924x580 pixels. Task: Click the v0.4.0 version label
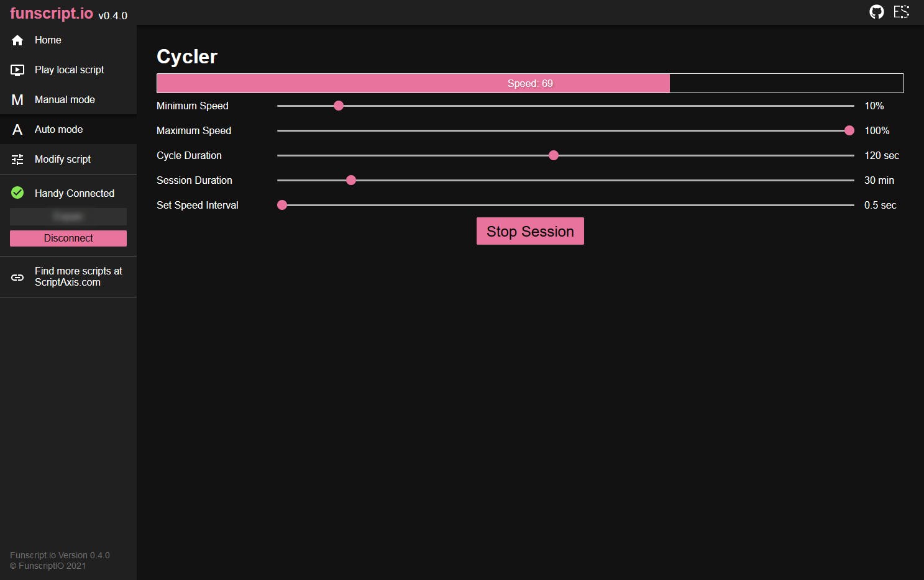tap(112, 16)
